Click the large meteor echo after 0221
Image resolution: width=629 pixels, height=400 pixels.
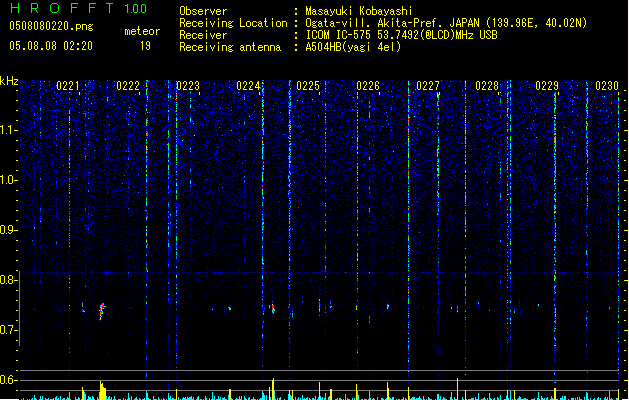coord(102,311)
